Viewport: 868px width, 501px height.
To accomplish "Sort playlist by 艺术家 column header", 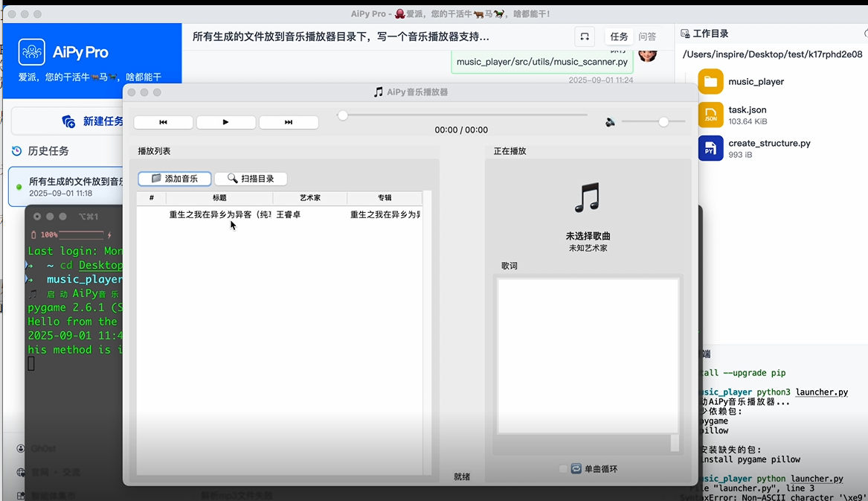I will 310,198.
